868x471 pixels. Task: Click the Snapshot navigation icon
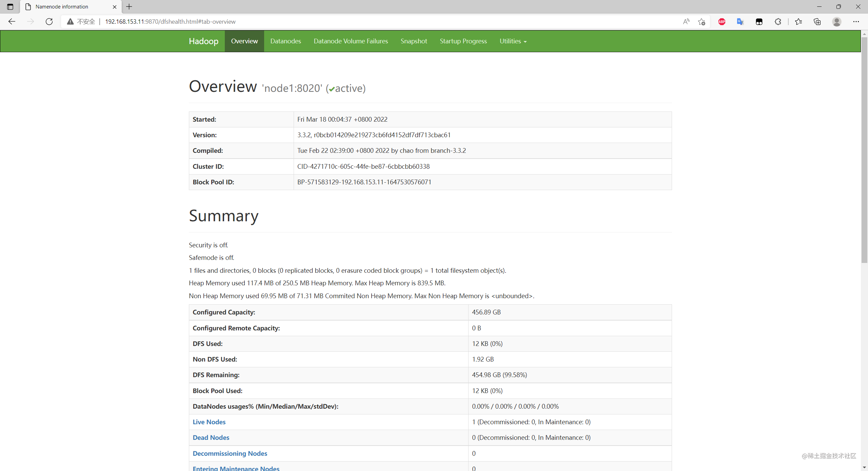414,41
